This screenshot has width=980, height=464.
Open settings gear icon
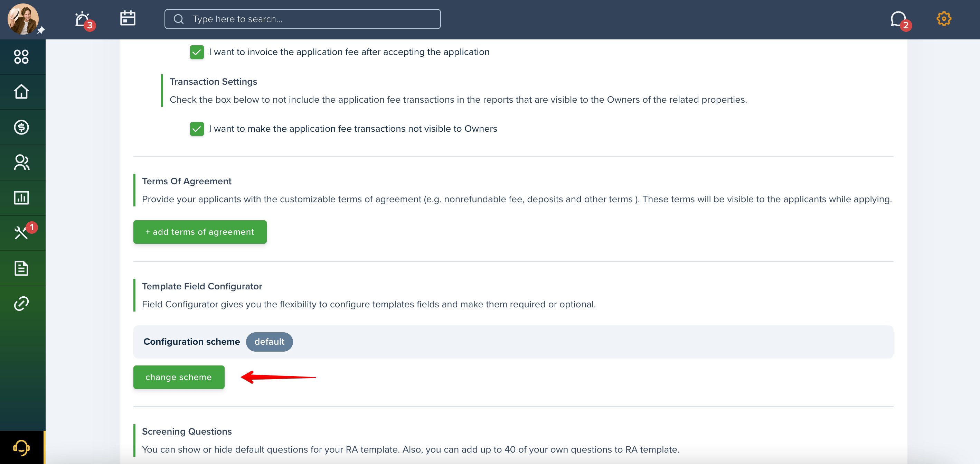coord(943,19)
